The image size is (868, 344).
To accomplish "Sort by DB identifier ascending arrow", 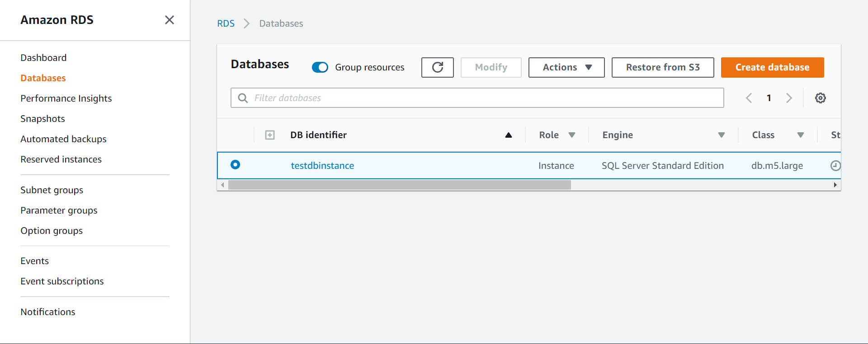I will [x=509, y=135].
